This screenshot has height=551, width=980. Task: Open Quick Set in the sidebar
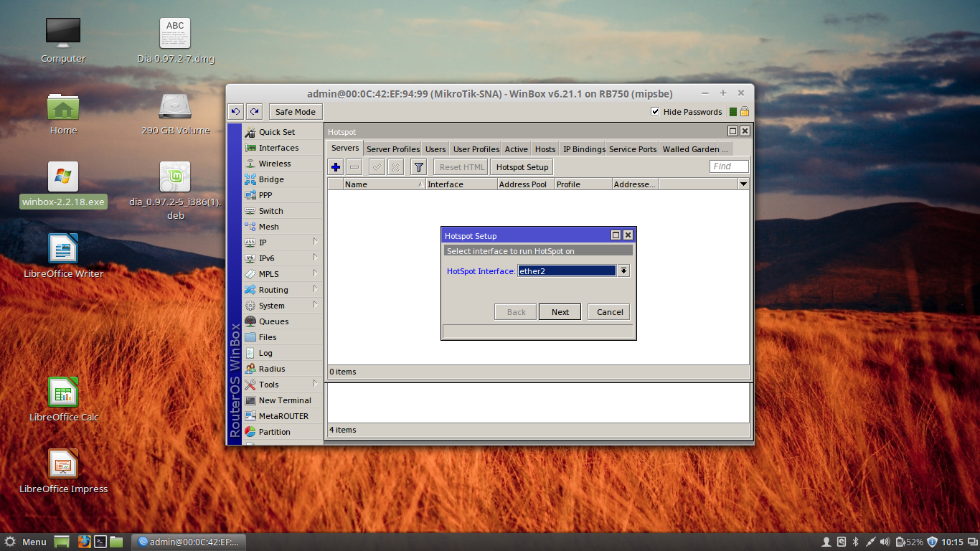click(x=283, y=132)
